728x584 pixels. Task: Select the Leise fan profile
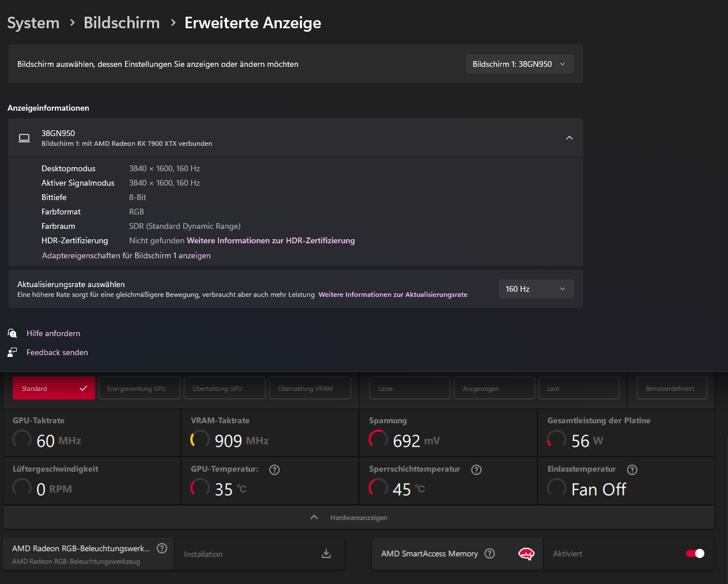(x=410, y=388)
